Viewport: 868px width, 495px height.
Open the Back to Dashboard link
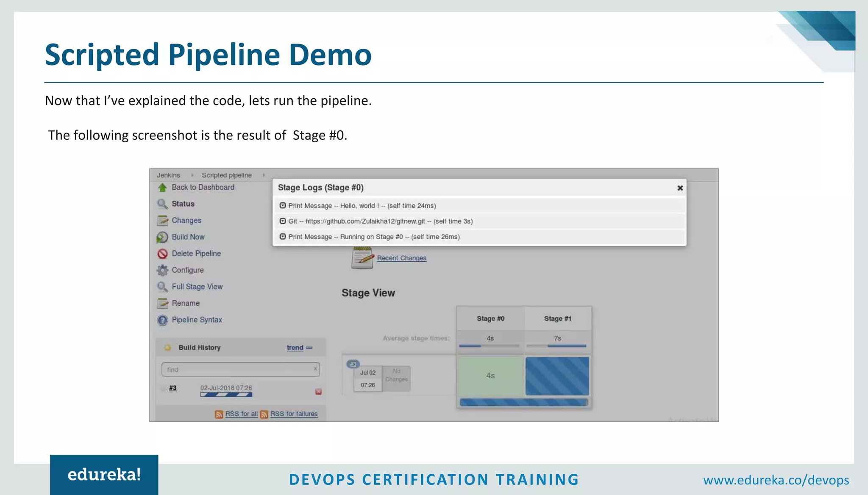point(203,187)
